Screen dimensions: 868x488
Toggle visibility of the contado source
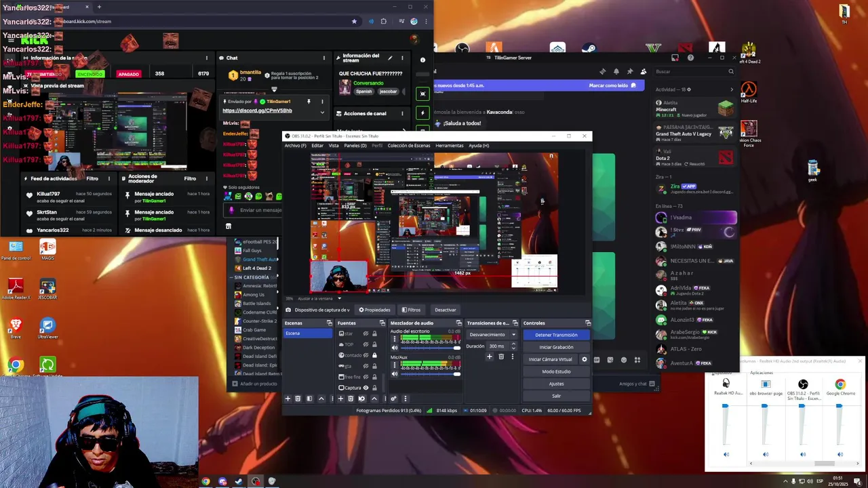[366, 355]
